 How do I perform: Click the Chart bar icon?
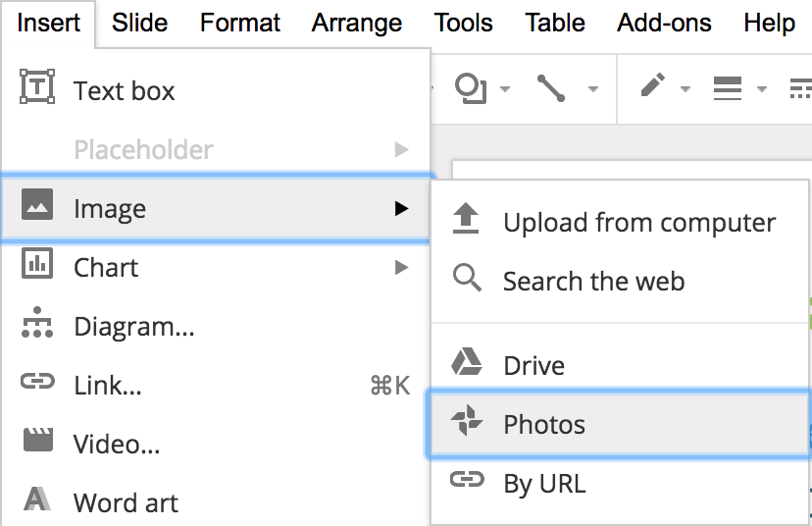click(x=37, y=265)
